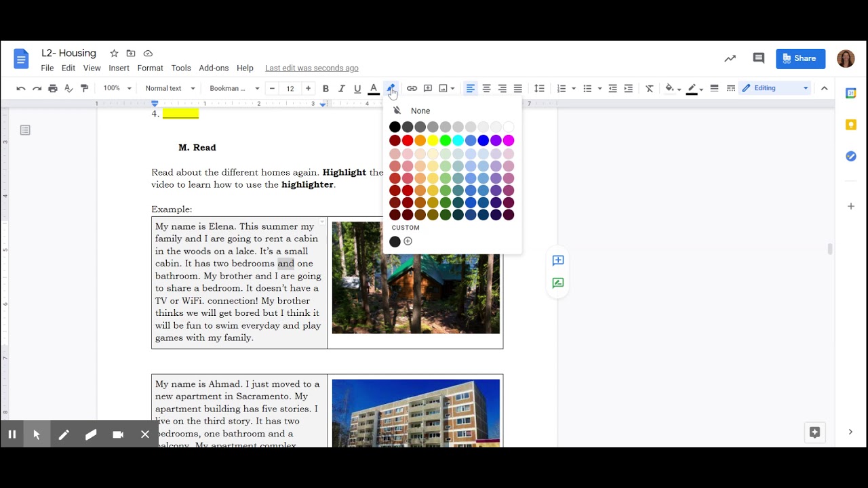This screenshot has width=868, height=488.
Task: Open the View menu
Action: tap(92, 68)
